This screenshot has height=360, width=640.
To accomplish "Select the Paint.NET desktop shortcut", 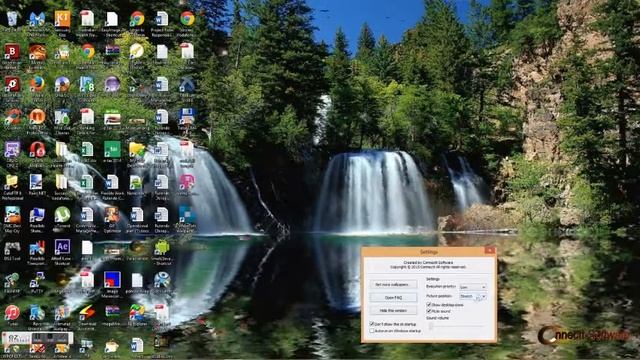I will pyautogui.click(x=37, y=182).
